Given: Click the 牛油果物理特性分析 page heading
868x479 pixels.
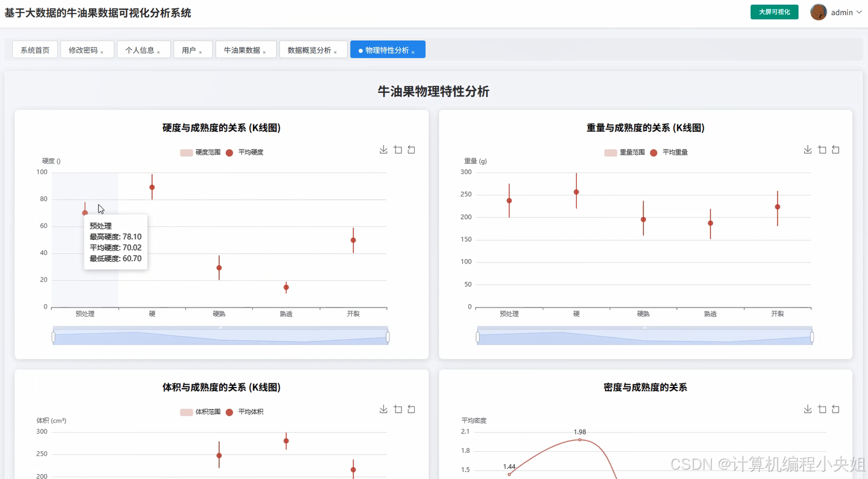Looking at the screenshot, I should pos(434,91).
